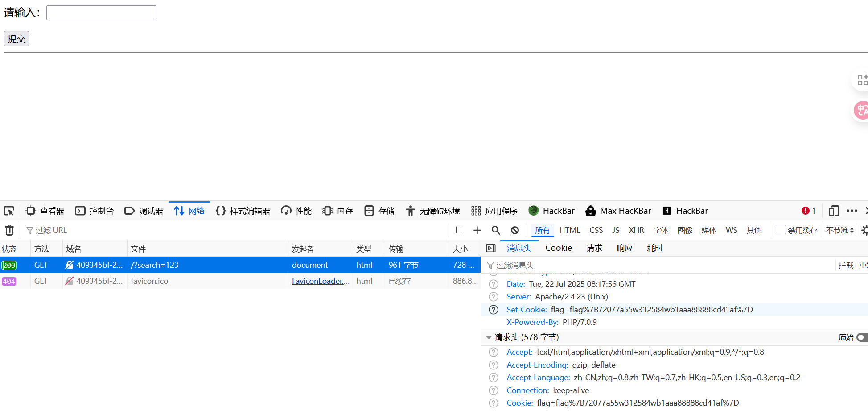
Task: Open the Max HacKBar panel
Action: click(x=618, y=211)
